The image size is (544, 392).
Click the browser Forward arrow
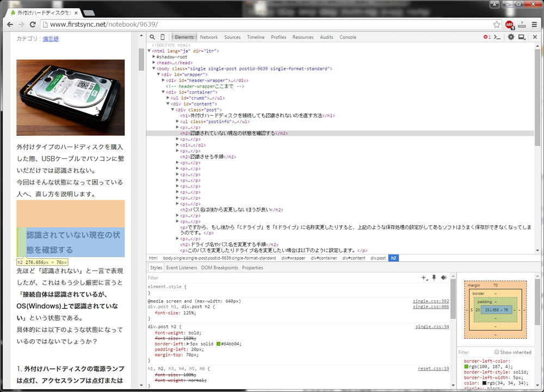point(21,24)
